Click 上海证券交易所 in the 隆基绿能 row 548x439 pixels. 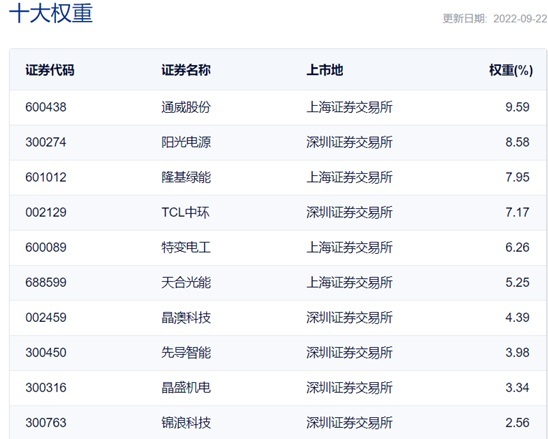click(349, 177)
